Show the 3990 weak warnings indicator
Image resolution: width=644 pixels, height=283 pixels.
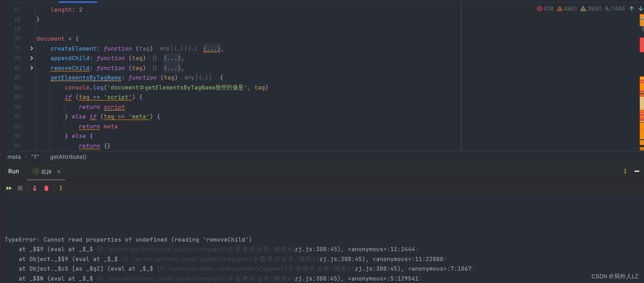(x=591, y=8)
